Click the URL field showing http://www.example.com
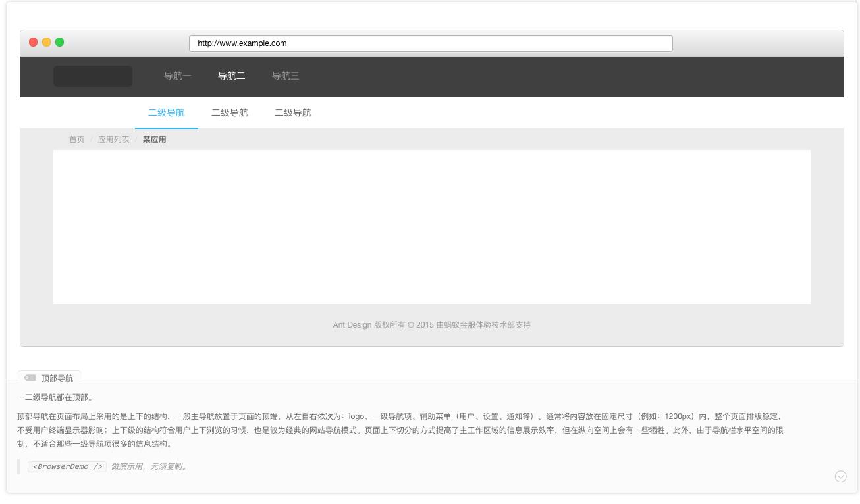Image resolution: width=860 pixels, height=504 pixels. 431,43
